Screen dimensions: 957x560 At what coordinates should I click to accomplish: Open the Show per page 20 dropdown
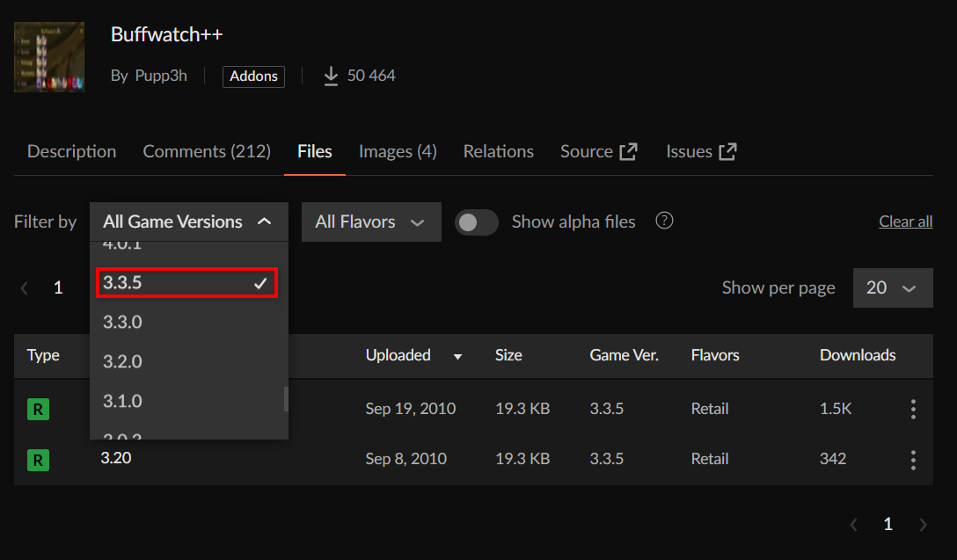(x=892, y=288)
